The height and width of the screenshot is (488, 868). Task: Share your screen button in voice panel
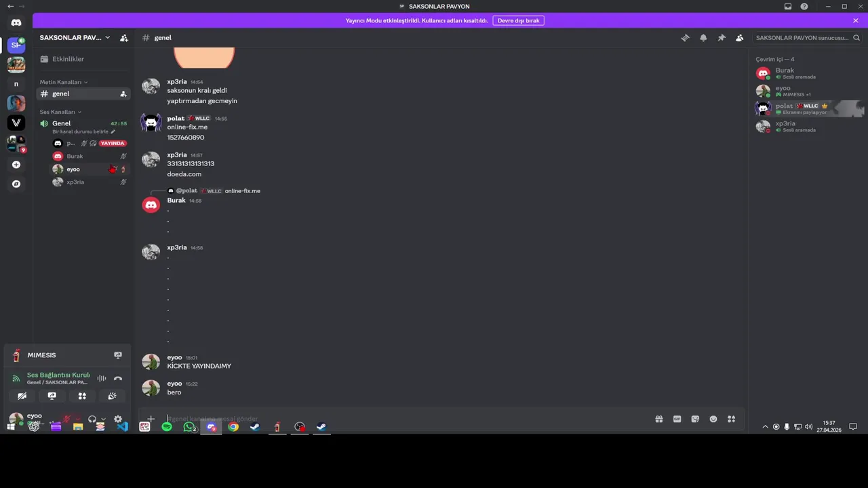point(52,396)
